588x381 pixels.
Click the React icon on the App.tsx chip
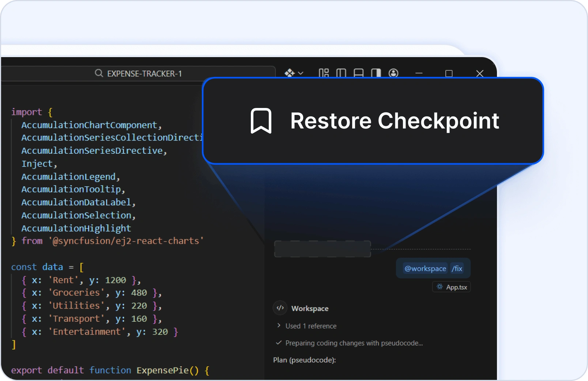click(x=440, y=287)
